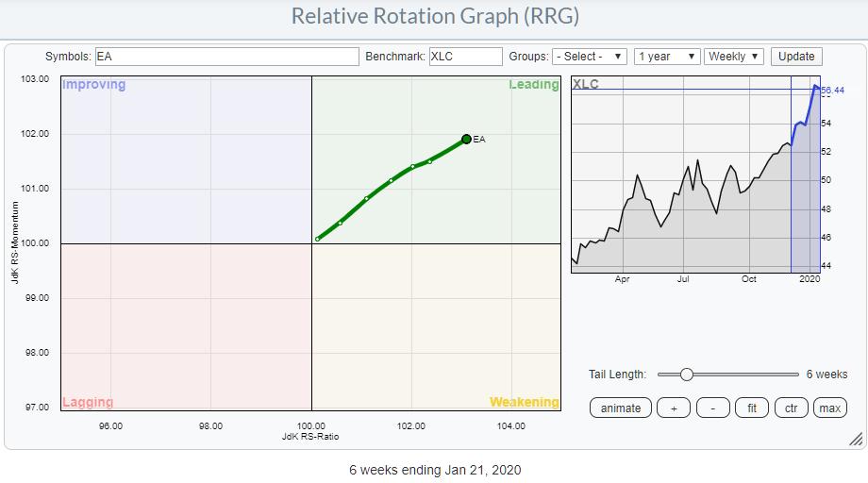
Task: Click the plus zoom-in button
Action: (x=674, y=408)
